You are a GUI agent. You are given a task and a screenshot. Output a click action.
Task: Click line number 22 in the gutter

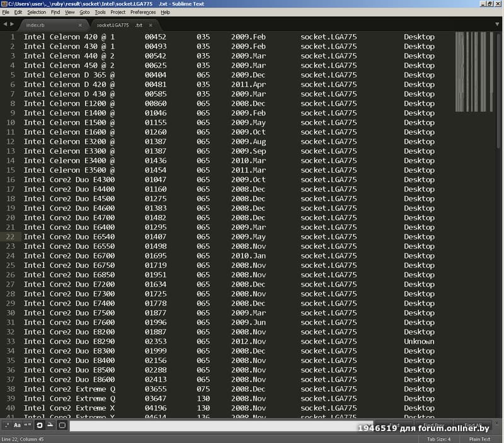(10, 237)
